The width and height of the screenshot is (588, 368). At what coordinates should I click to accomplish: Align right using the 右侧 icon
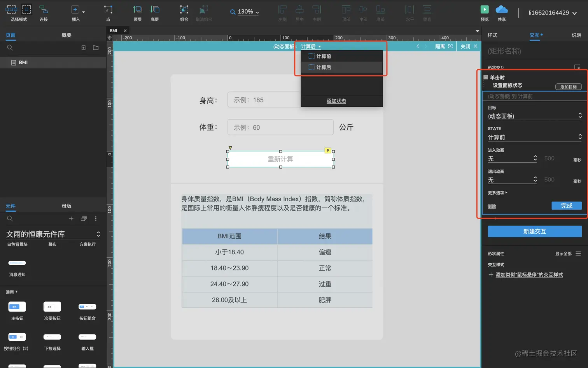pos(317,9)
